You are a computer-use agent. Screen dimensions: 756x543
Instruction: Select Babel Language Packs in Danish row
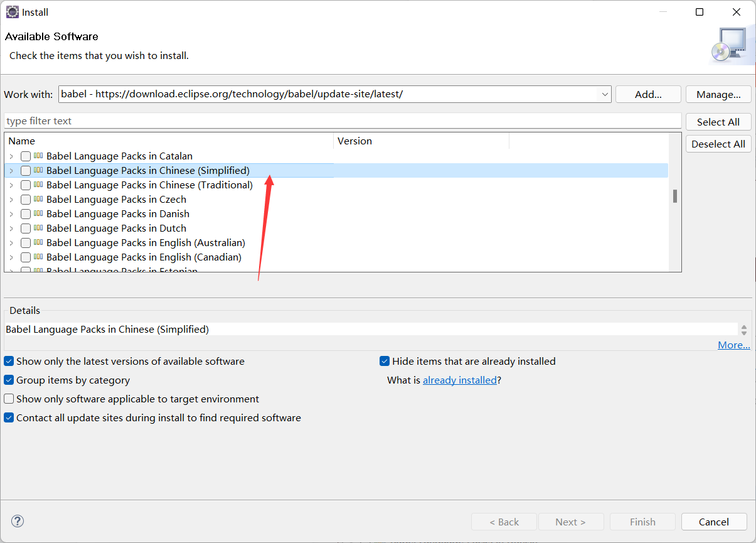[x=118, y=213]
